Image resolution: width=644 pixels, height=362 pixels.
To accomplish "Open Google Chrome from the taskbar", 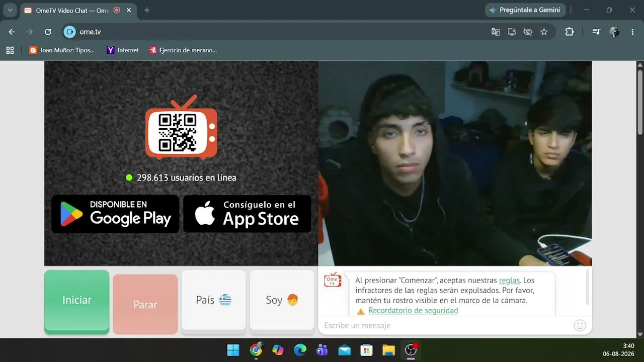I will (256, 350).
